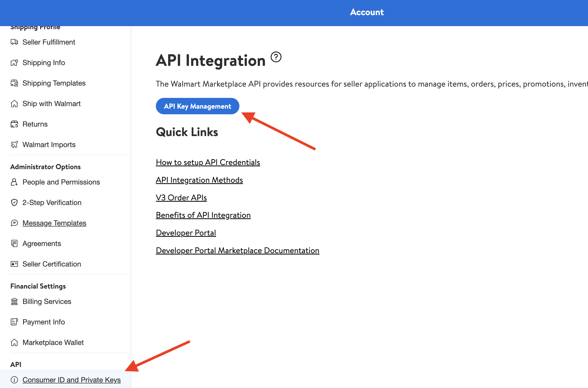The image size is (588, 388).
Task: Open Seller Certification
Action: (52, 264)
